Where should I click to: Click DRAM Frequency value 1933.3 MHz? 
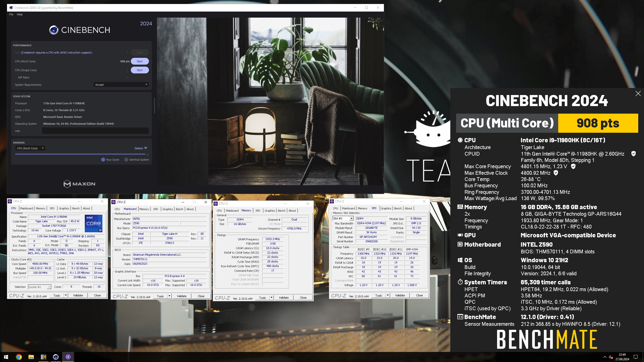(273, 239)
